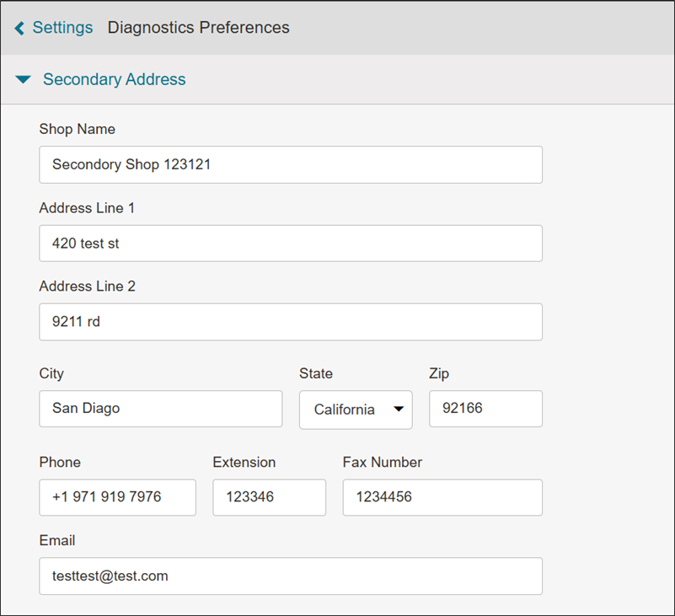Click the Shop Name label
This screenshot has height=616, width=675.
tap(77, 129)
